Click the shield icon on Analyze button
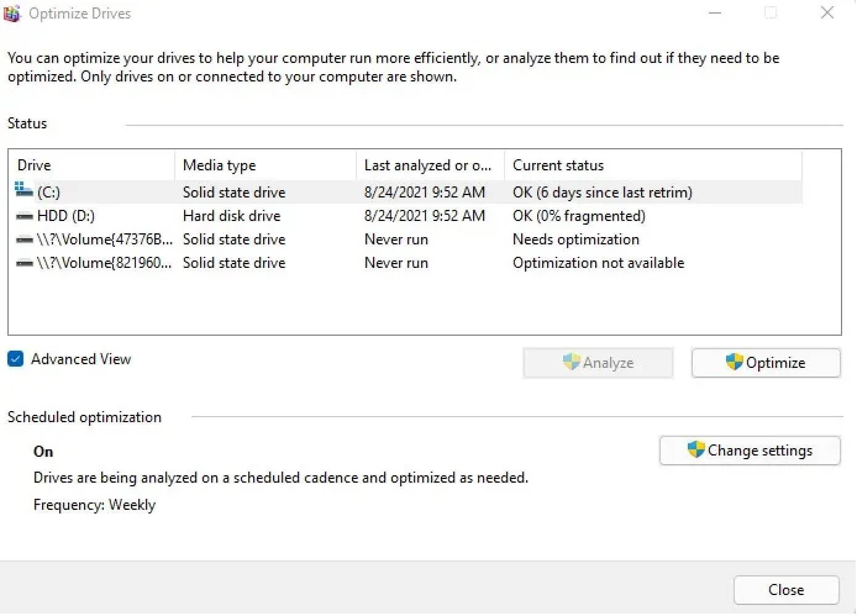The image size is (857, 616). (x=571, y=362)
